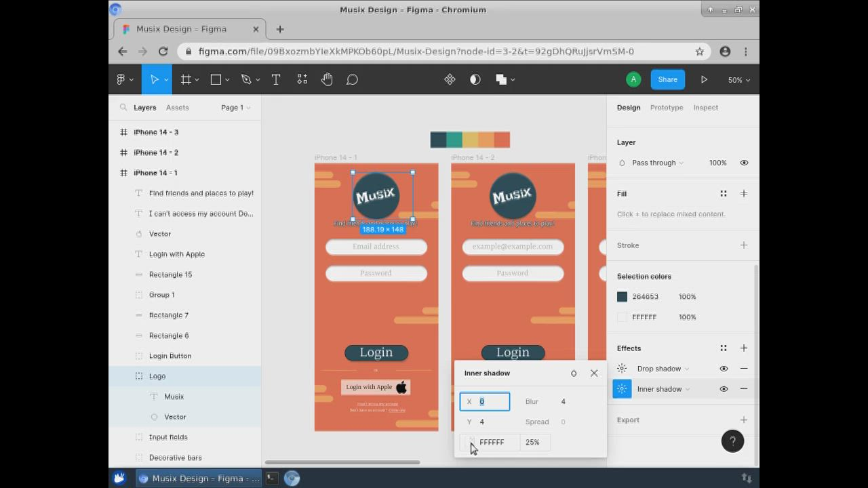Toggle visibility of Inner shadow effect
The image size is (868, 488).
tap(724, 389)
